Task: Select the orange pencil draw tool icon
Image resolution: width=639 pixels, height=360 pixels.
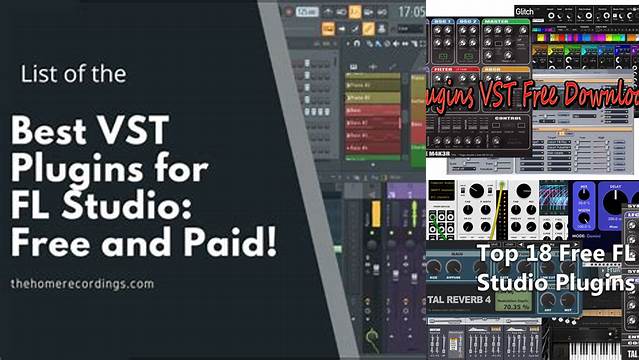Action: 368,29
